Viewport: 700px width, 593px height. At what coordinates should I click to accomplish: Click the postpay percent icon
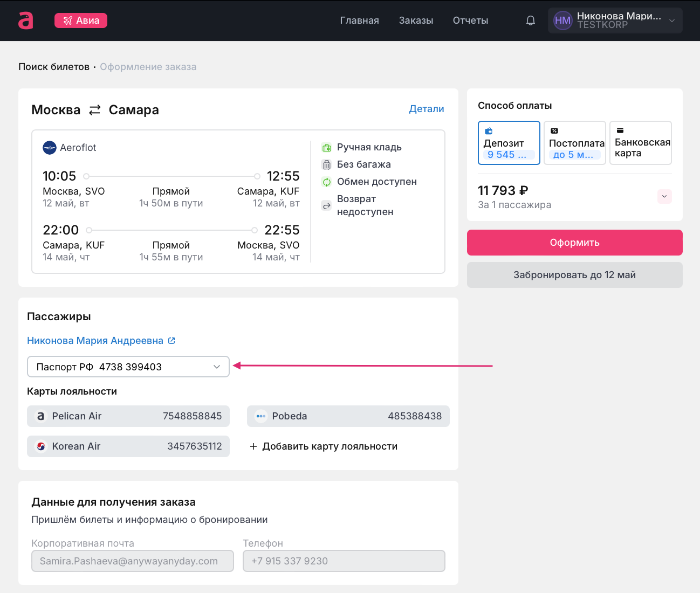(554, 131)
